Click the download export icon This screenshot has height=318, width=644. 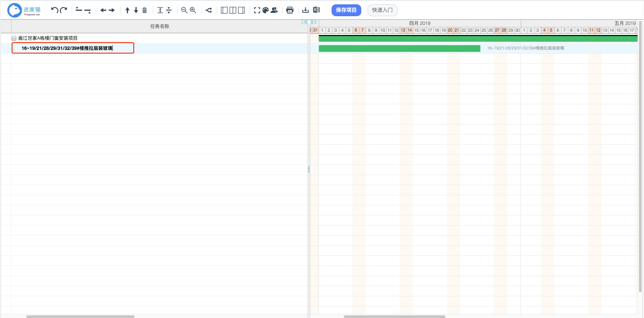[305, 10]
